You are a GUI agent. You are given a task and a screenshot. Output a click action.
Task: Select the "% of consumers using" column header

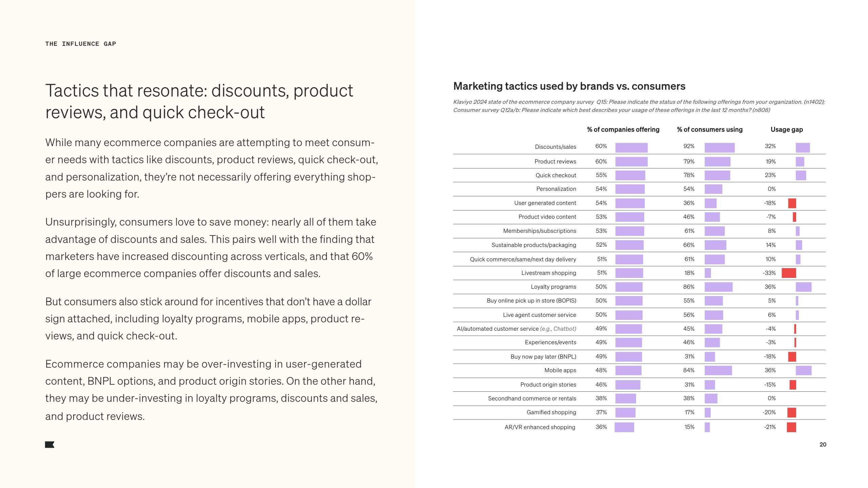tap(709, 129)
